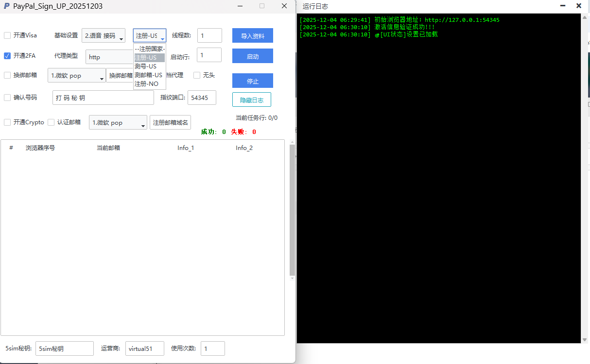Click the 停止 button
Viewport: 590px width, 364px height.
252,81
